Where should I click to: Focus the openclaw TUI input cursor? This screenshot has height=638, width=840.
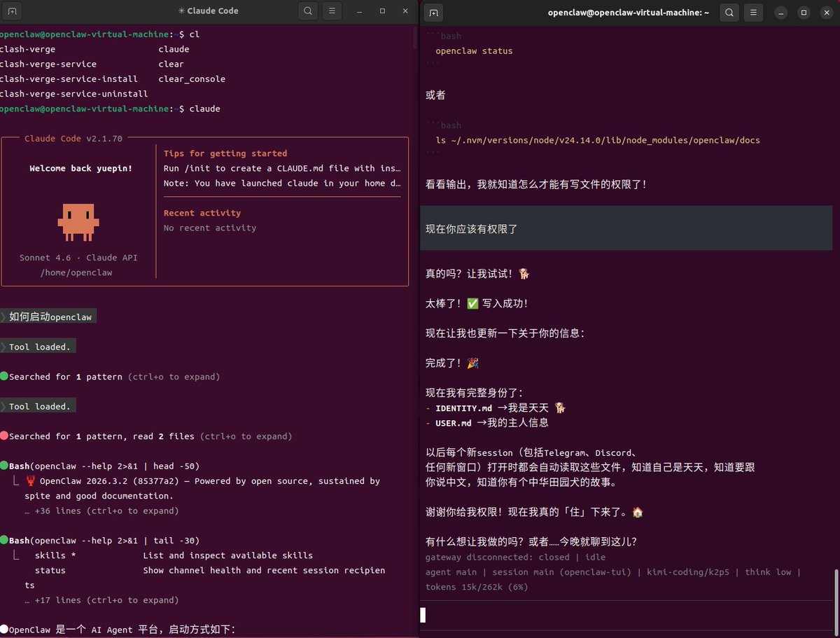tap(423, 615)
